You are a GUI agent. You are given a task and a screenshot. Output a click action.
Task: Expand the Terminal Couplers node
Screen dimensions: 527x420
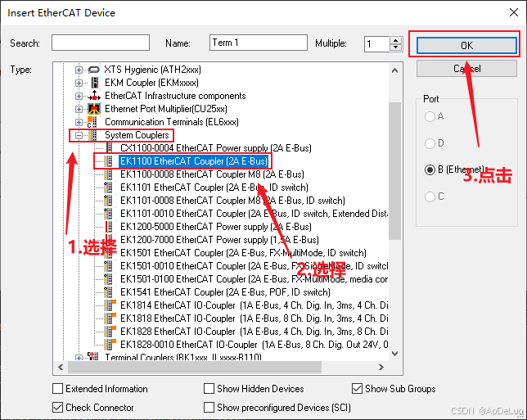(x=79, y=358)
